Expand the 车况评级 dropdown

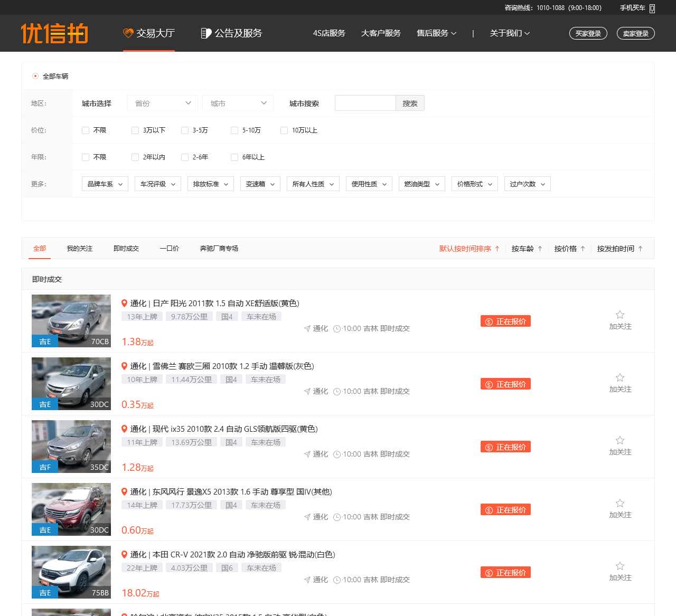click(158, 184)
